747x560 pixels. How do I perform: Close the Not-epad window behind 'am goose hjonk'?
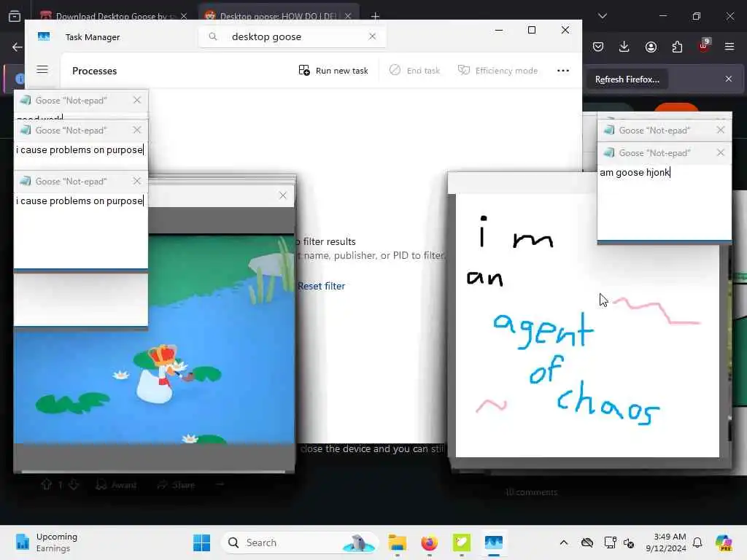pos(720,130)
